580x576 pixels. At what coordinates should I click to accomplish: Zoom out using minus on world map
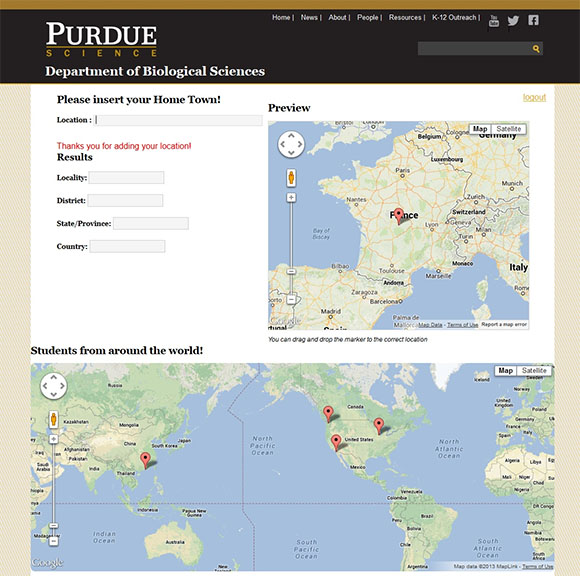coord(54,541)
